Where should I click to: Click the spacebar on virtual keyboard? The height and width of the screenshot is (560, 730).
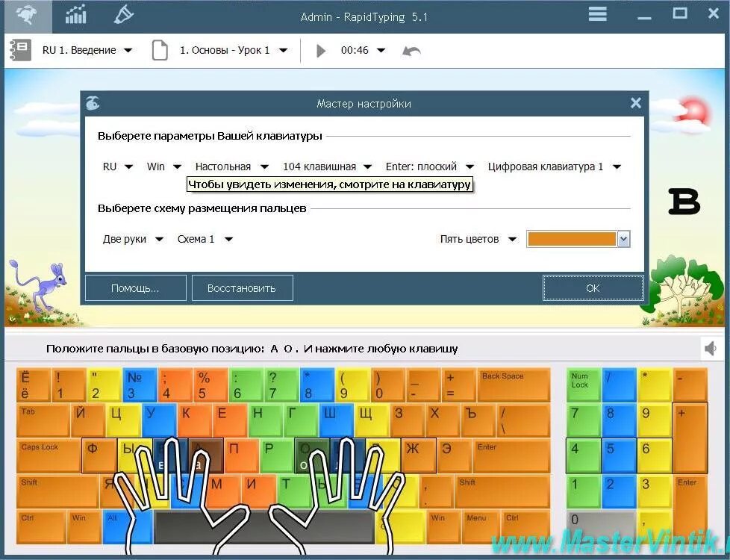click(264, 526)
